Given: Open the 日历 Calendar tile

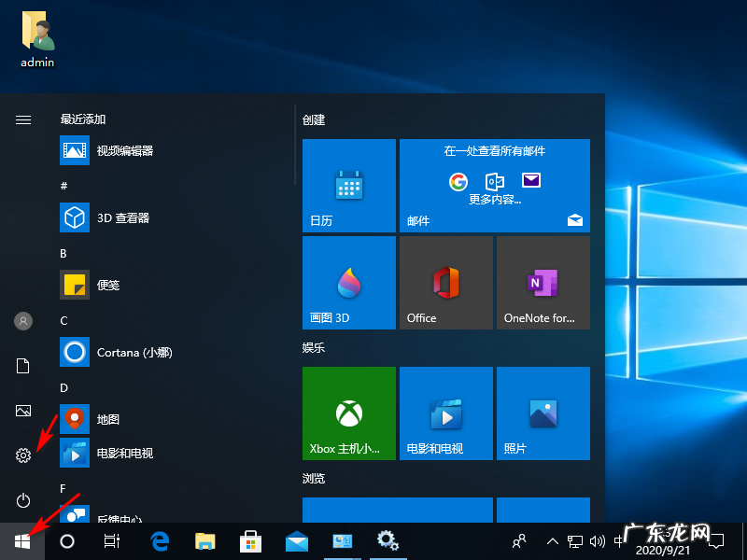Looking at the screenshot, I should pyautogui.click(x=348, y=186).
